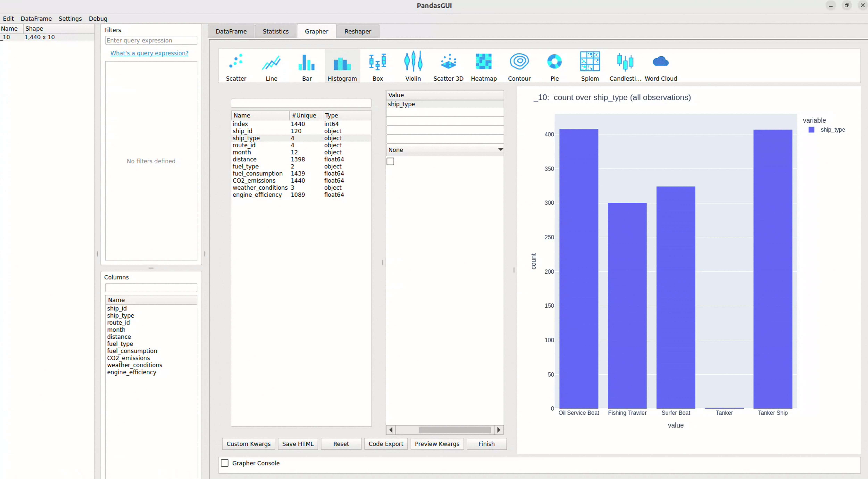The image size is (868, 479).
Task: Switch to the Grapher tab
Action: pos(316,31)
